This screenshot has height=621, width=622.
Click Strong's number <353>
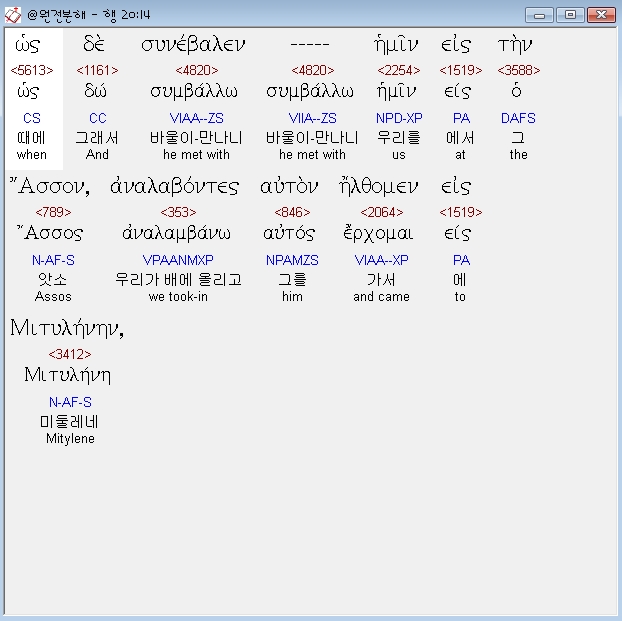pos(178,212)
